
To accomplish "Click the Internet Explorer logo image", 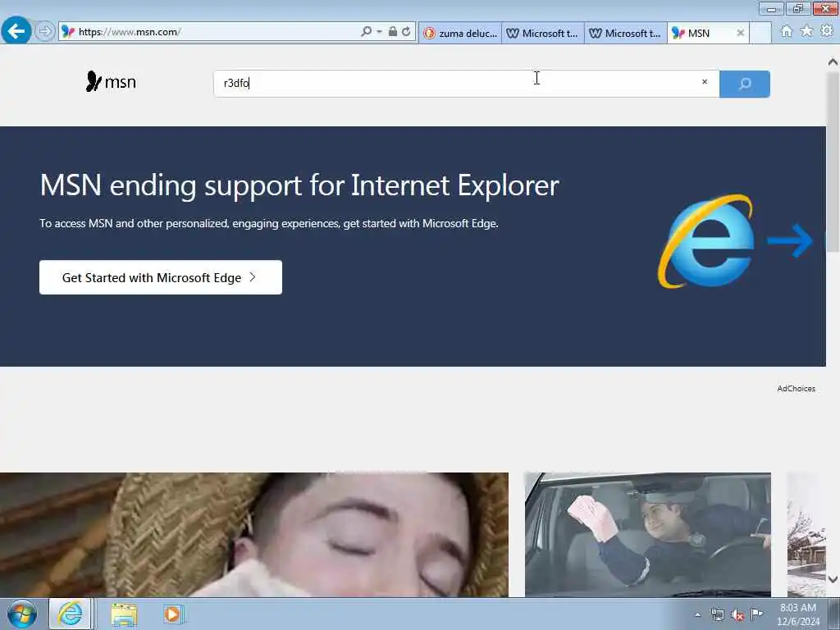I will coord(706,241).
